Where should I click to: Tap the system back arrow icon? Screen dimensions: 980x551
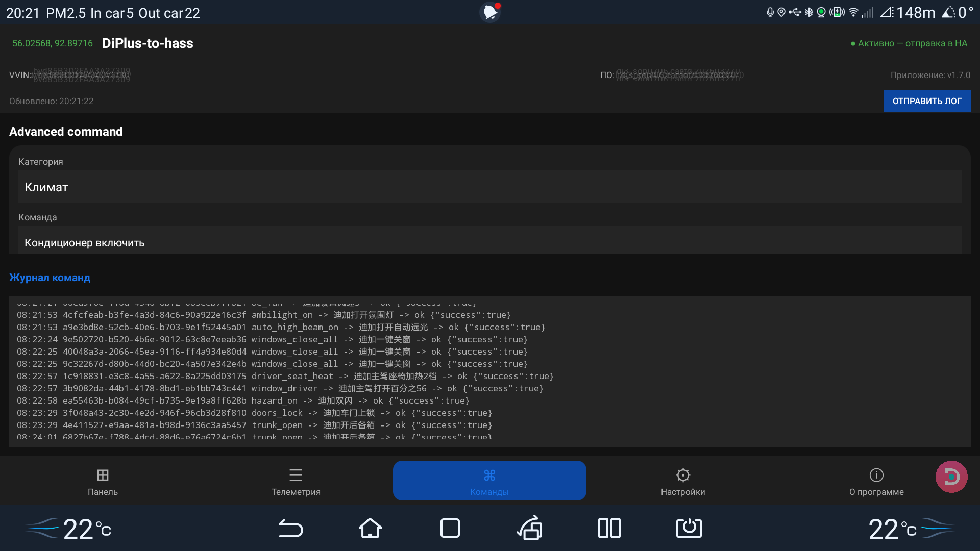point(291,528)
